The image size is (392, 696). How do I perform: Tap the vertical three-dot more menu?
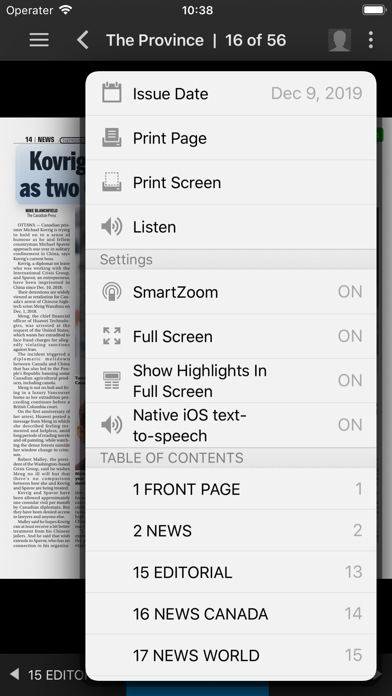(371, 40)
